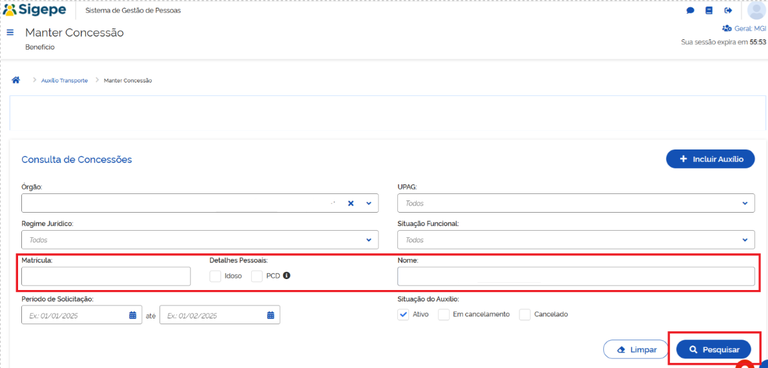Open the chat messages icon

(690, 10)
